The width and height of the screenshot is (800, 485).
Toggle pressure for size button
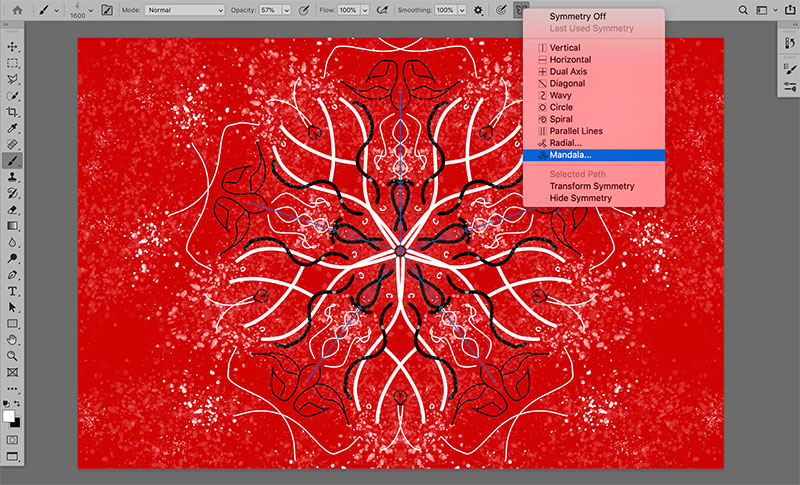(501, 10)
